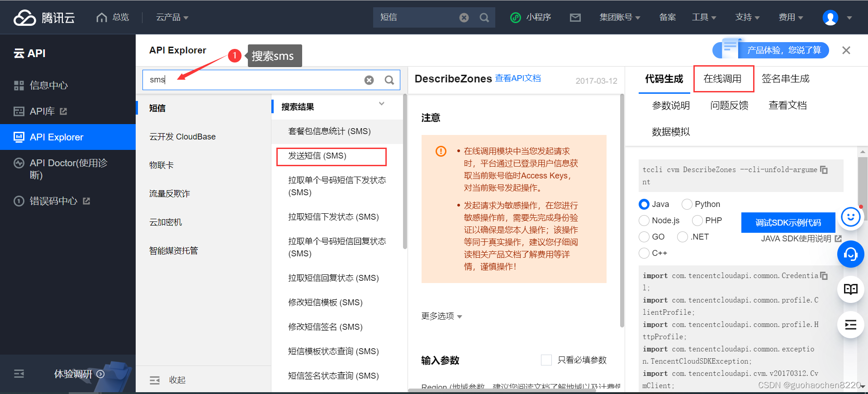Expand the 云产品 dropdown
This screenshot has width=868, height=394.
pyautogui.click(x=172, y=17)
